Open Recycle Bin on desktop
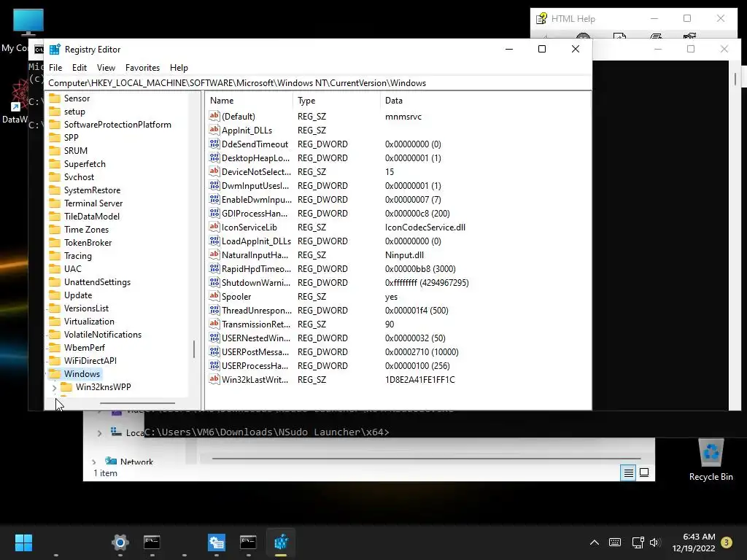747x560 pixels. [x=711, y=459]
